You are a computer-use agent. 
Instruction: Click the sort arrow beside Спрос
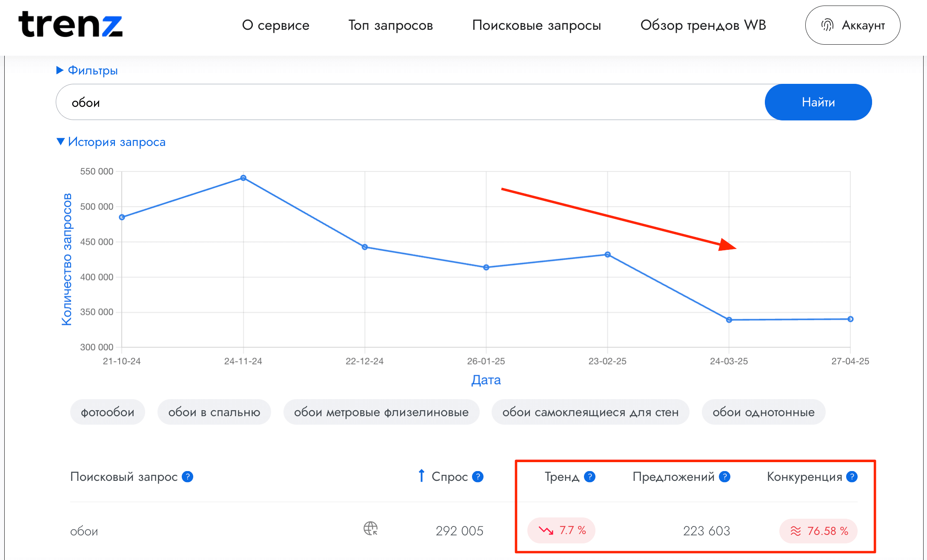tap(421, 476)
